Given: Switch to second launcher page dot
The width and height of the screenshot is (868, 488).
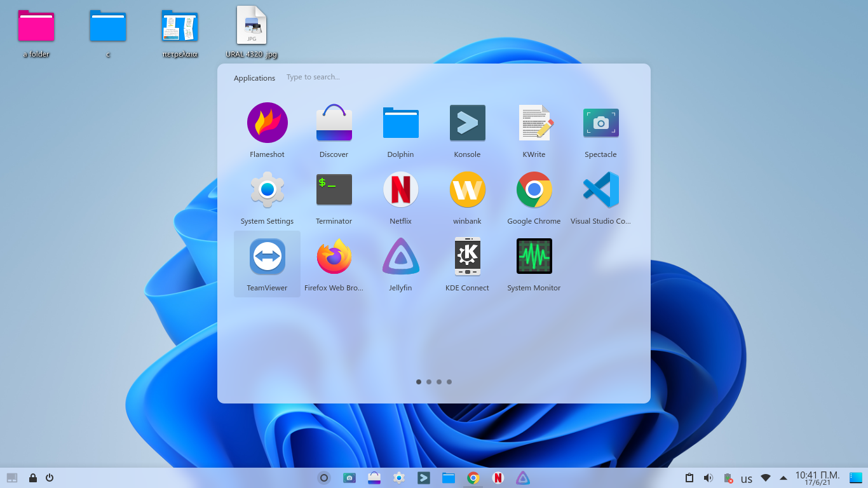Looking at the screenshot, I should click(429, 382).
